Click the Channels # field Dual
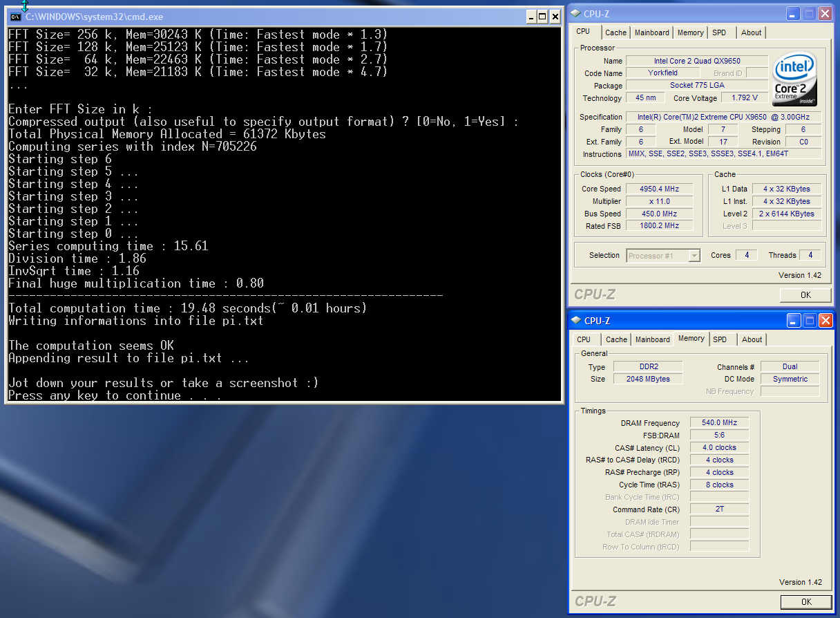Viewport: 840px width, 618px height. tap(790, 366)
